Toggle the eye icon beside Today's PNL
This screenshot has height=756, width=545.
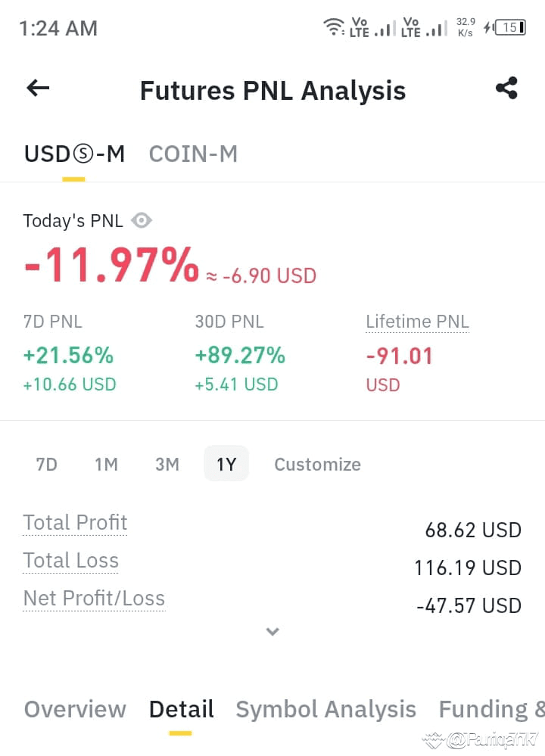click(142, 221)
